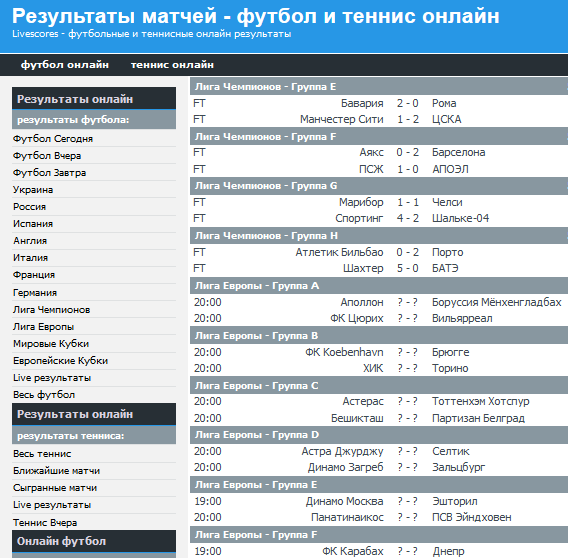
Task: Open Весь теннис sidebar link
Action: coord(42,454)
